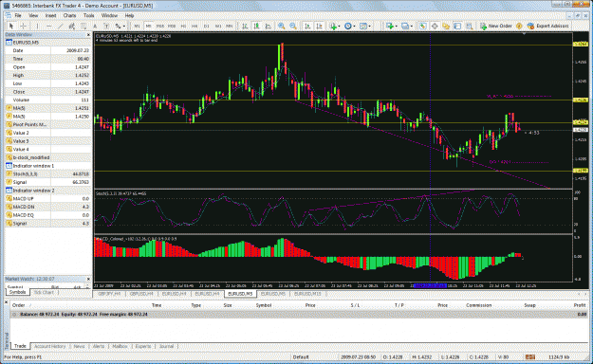Close the Terminal panel

(6, 302)
